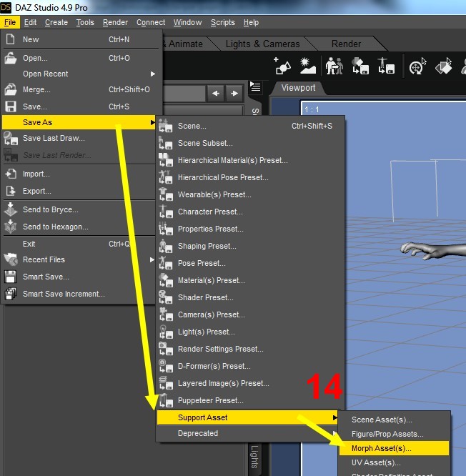Open the Connect menu
This screenshot has height=476, width=466.
(151, 22)
